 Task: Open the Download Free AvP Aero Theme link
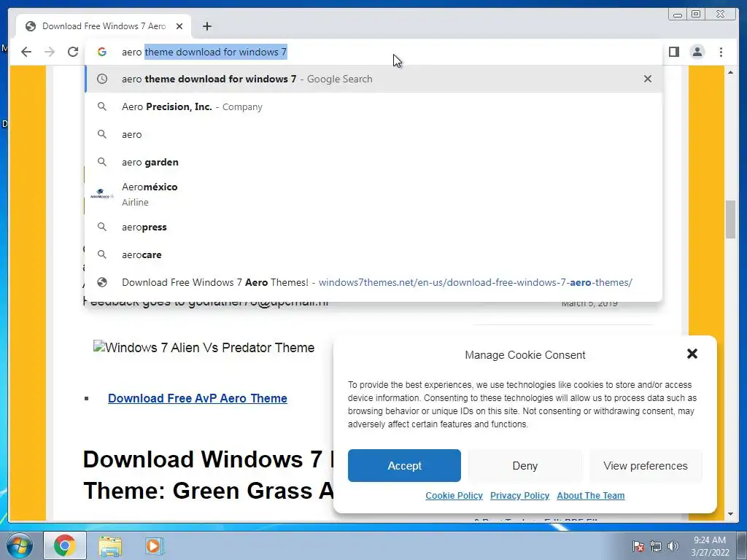coord(197,398)
